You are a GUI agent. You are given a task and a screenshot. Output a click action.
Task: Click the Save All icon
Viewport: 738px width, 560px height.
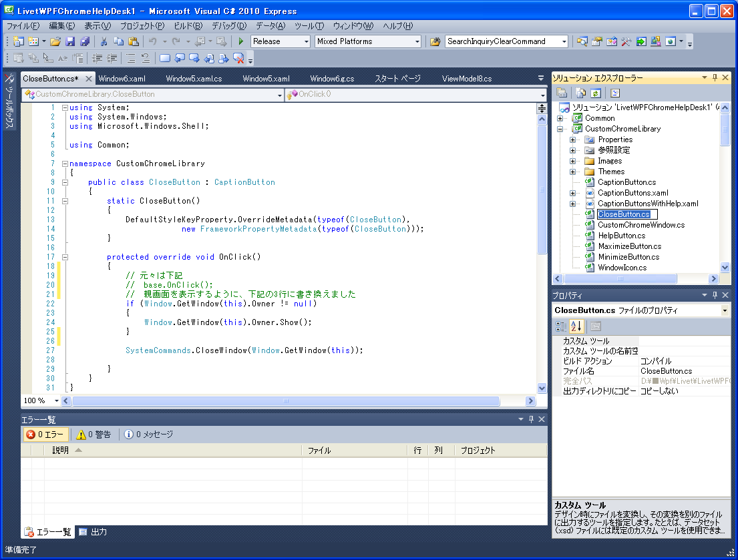pos(85,41)
